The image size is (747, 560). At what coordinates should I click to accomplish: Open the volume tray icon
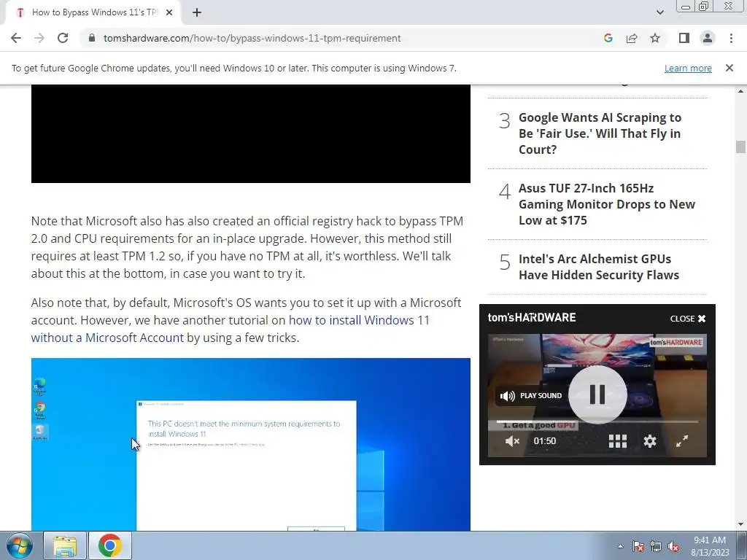(673, 546)
